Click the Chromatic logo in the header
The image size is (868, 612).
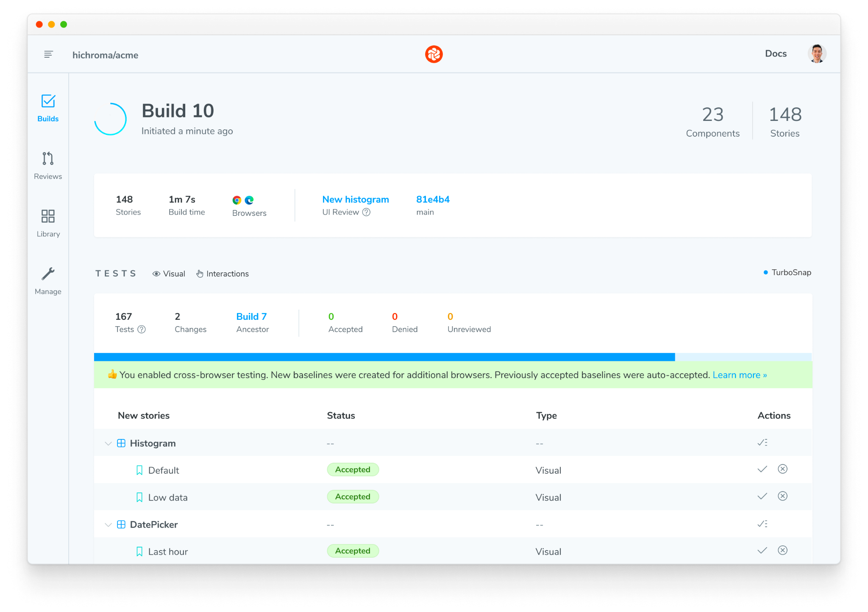pos(434,54)
